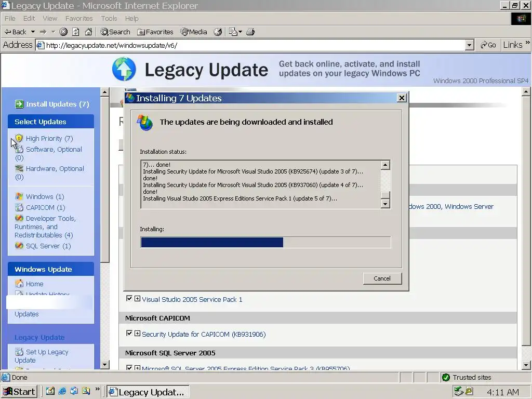Click the installation status scroll down arrow
This screenshot has width=532, height=399.
pyautogui.click(x=385, y=204)
